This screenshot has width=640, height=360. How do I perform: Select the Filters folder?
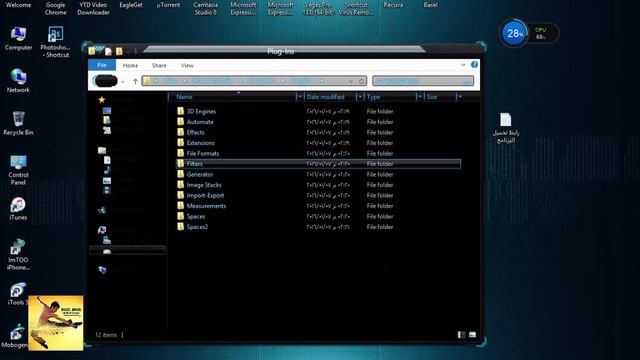click(x=318, y=164)
